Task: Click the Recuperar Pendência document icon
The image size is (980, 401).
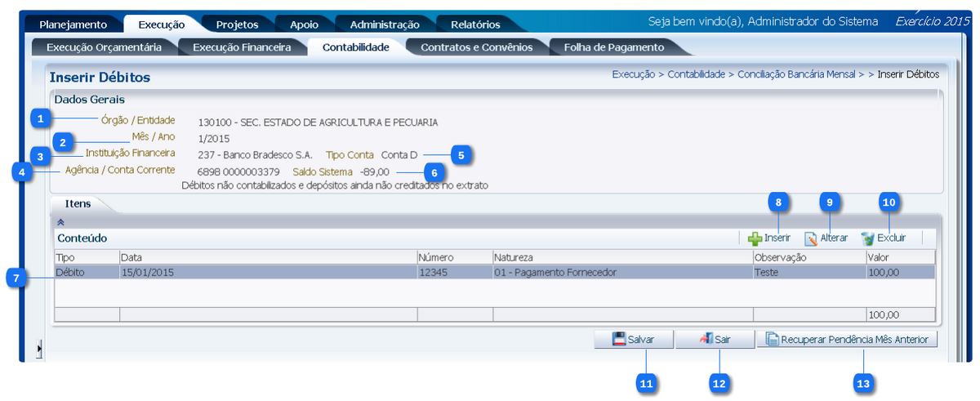Action: click(772, 339)
